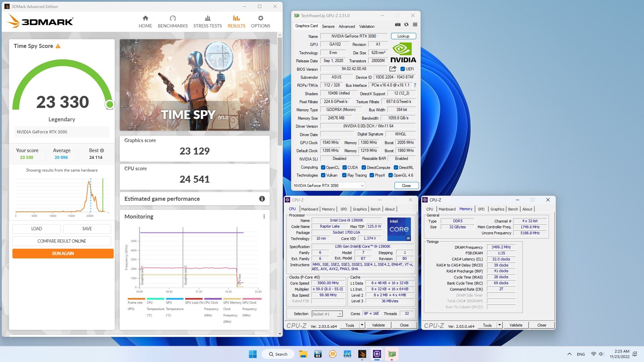
Task: Click the CPU Clock Frequency legend swatch
Action: click(213, 299)
